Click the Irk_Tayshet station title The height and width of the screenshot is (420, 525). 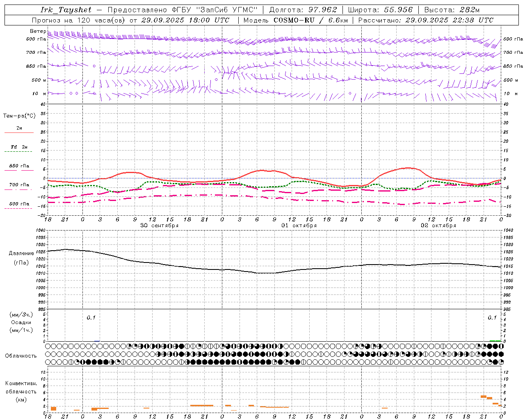(66, 10)
